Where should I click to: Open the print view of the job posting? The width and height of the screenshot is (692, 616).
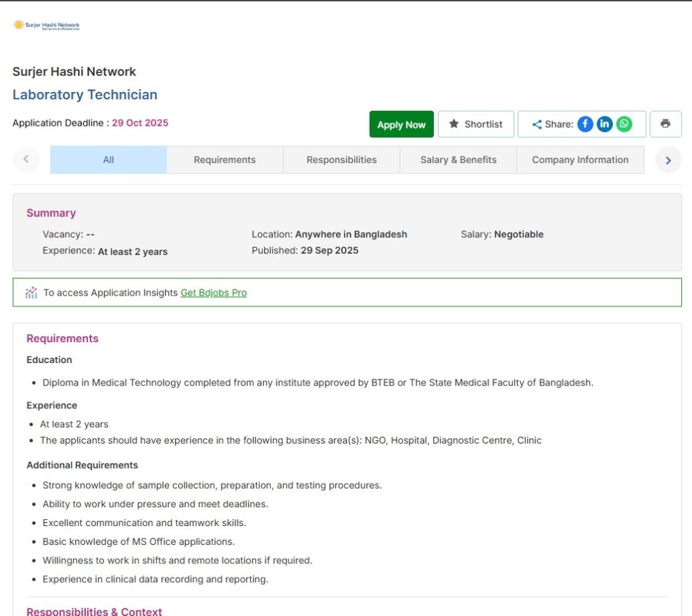coord(665,124)
